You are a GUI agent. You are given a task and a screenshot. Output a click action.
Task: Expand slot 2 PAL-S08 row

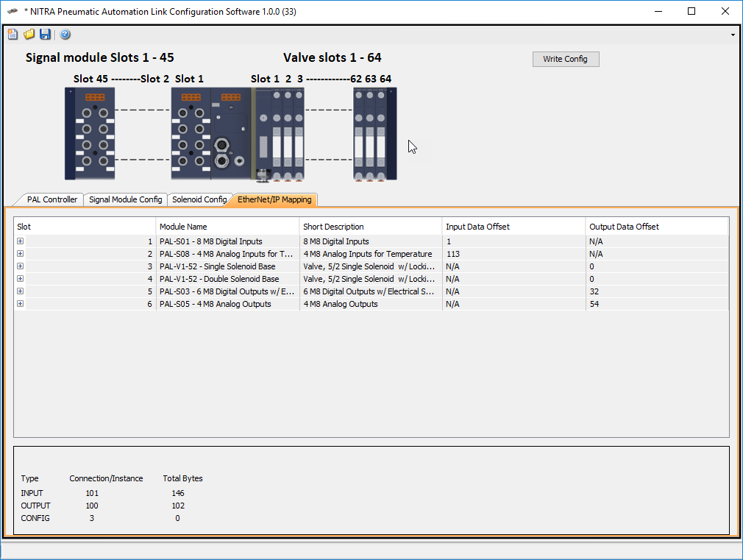pyautogui.click(x=21, y=254)
